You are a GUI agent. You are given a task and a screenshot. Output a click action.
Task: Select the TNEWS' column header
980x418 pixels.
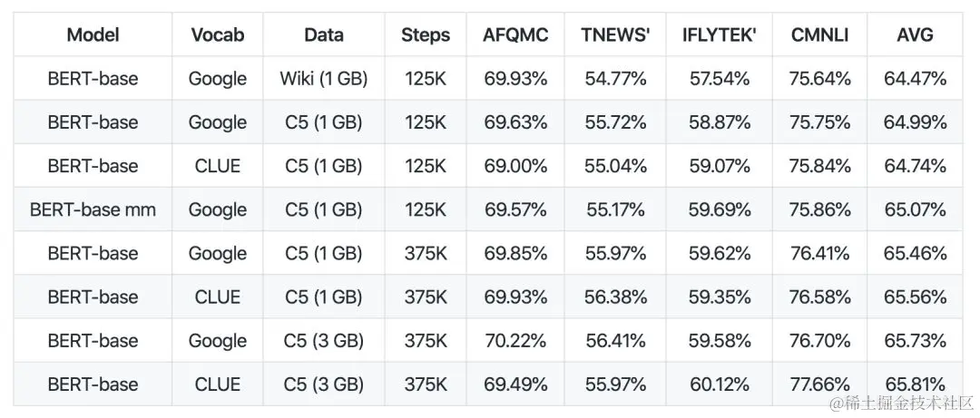pyautogui.click(x=615, y=35)
